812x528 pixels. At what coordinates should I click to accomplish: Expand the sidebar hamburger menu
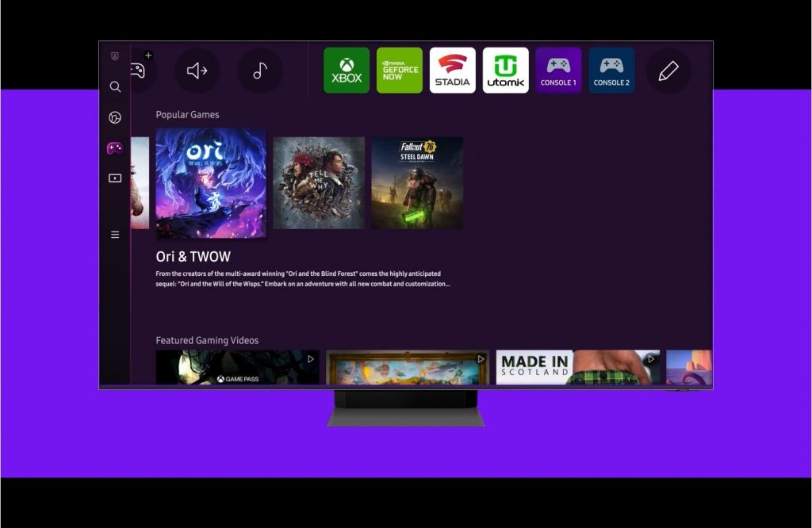coord(115,235)
